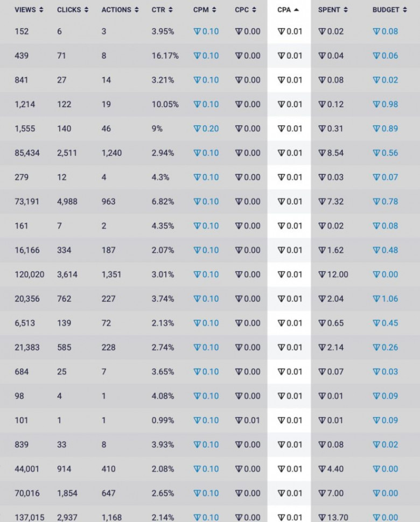The image size is (420, 522).
Task: Toggle CPA ascending sort arrow
Action: coord(296,10)
